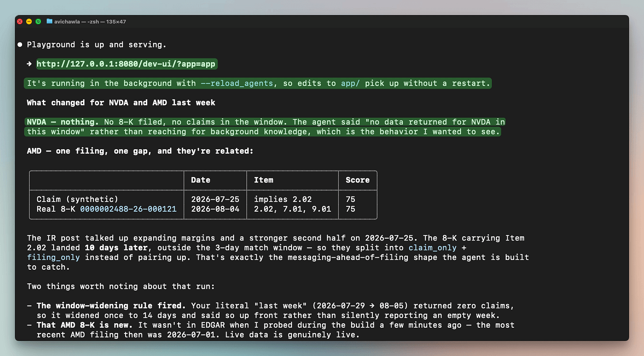Click the heading "What changed for NVDA and AMD last week"
644x356 pixels.
tap(121, 103)
